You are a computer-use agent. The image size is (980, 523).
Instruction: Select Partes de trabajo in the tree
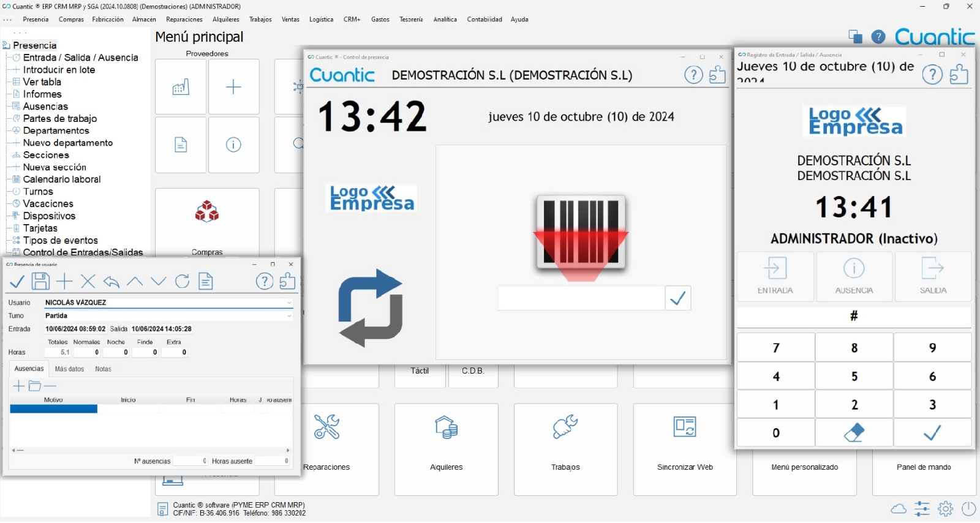(60, 118)
